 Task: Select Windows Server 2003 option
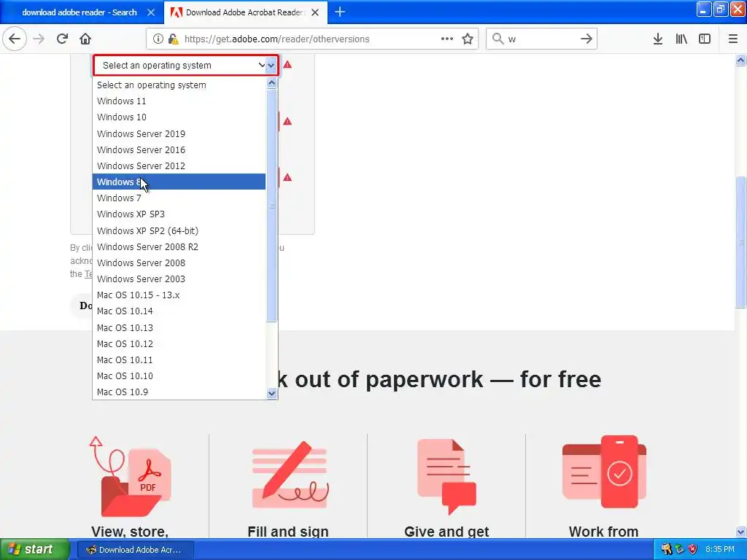point(179,279)
